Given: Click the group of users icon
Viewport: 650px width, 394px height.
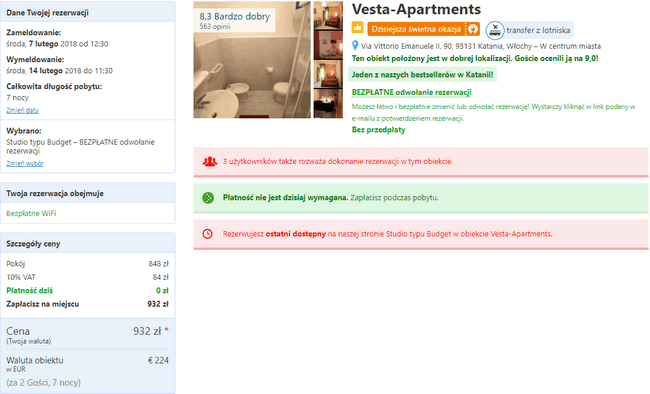Looking at the screenshot, I should point(210,161).
